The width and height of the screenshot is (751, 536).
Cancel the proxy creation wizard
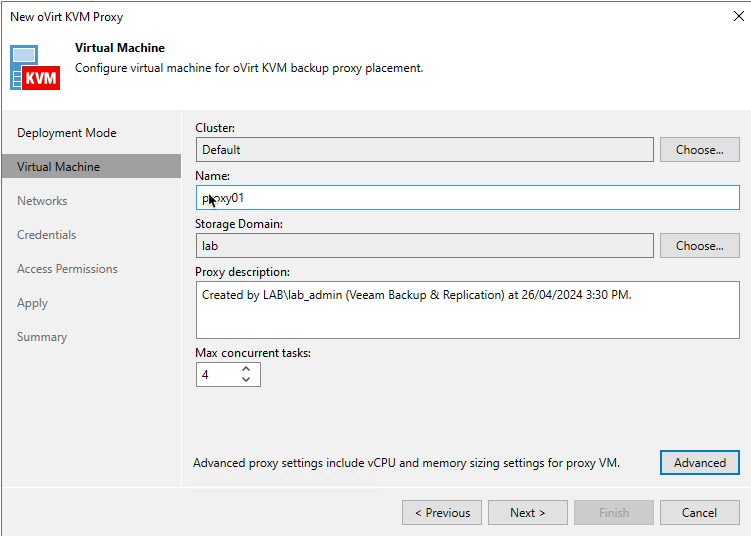tap(699, 513)
